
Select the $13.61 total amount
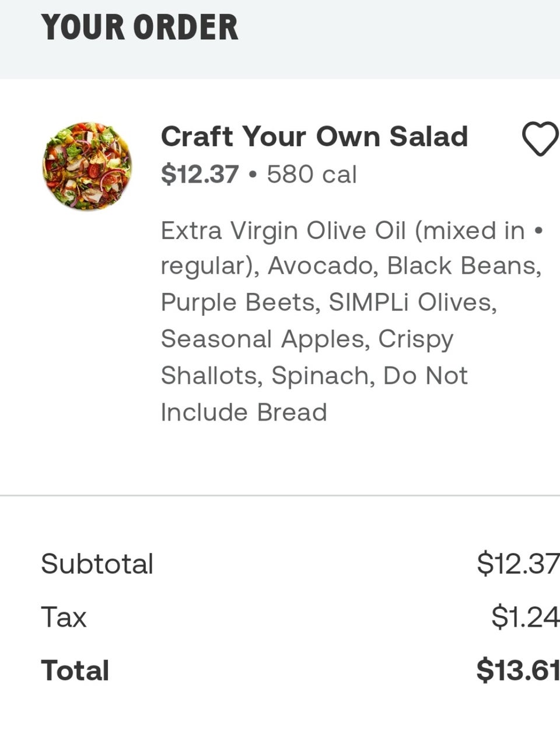(517, 671)
